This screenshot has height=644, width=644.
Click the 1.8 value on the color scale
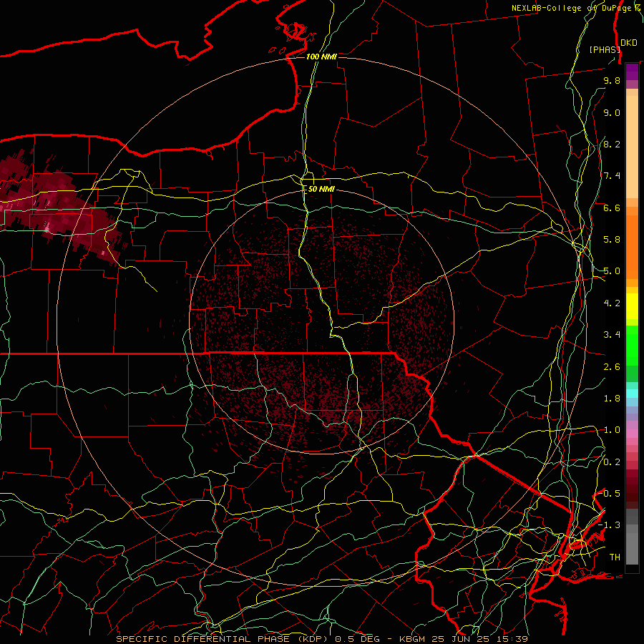coord(612,399)
